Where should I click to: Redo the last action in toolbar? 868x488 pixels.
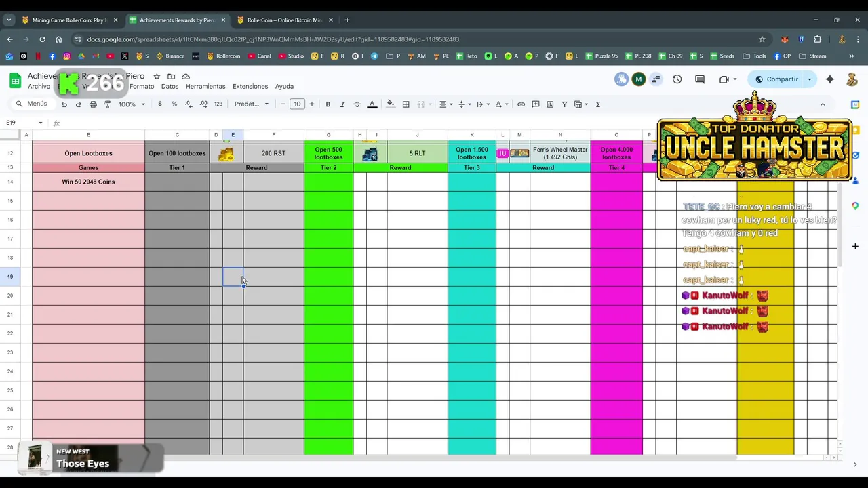point(79,104)
